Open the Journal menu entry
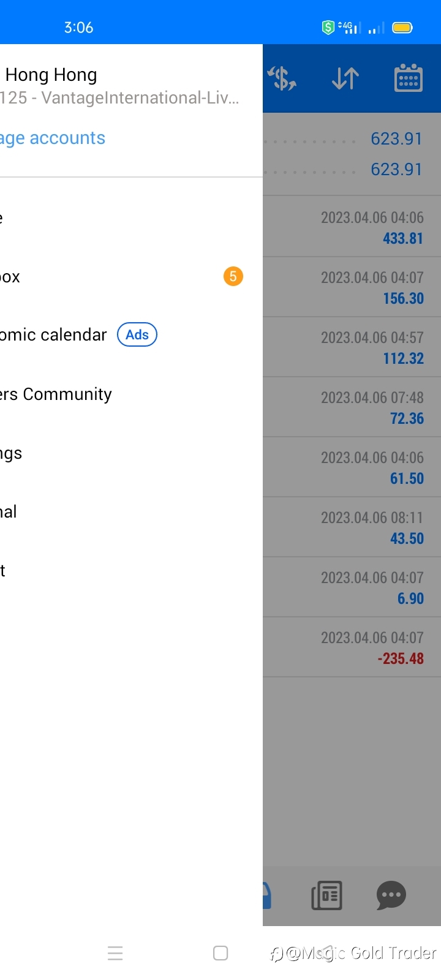441x980 pixels. [9, 511]
